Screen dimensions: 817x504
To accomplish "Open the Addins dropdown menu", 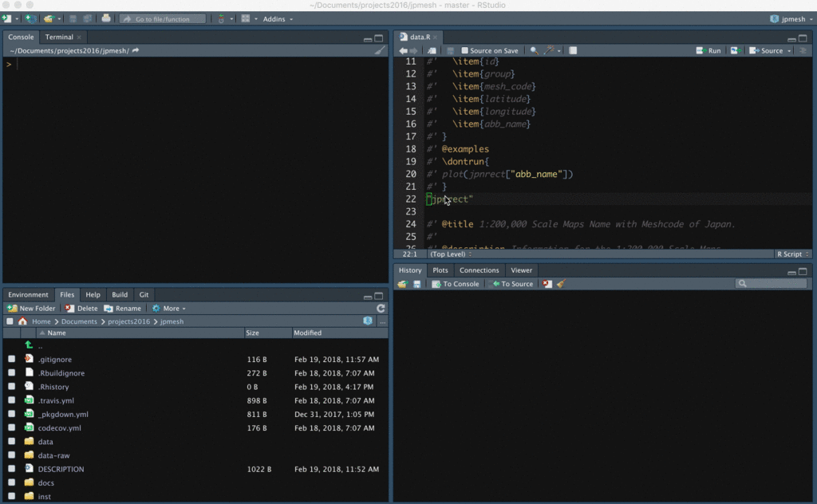I will [x=278, y=19].
